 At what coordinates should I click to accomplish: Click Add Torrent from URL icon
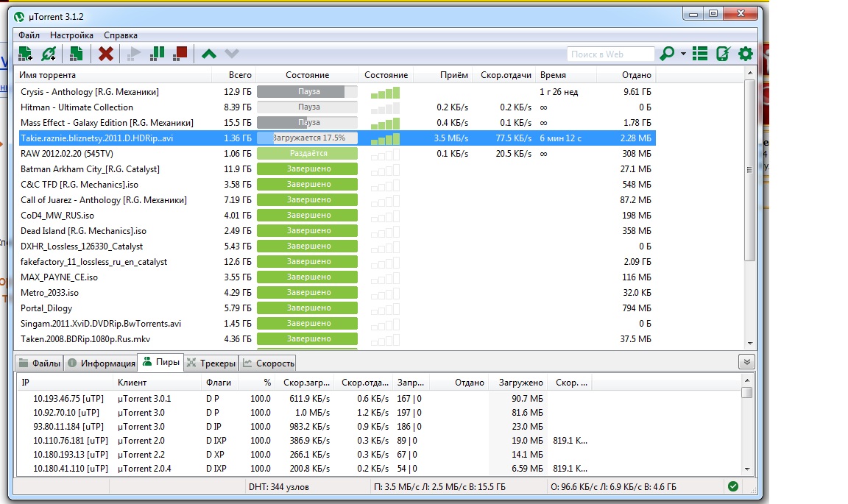coord(49,54)
